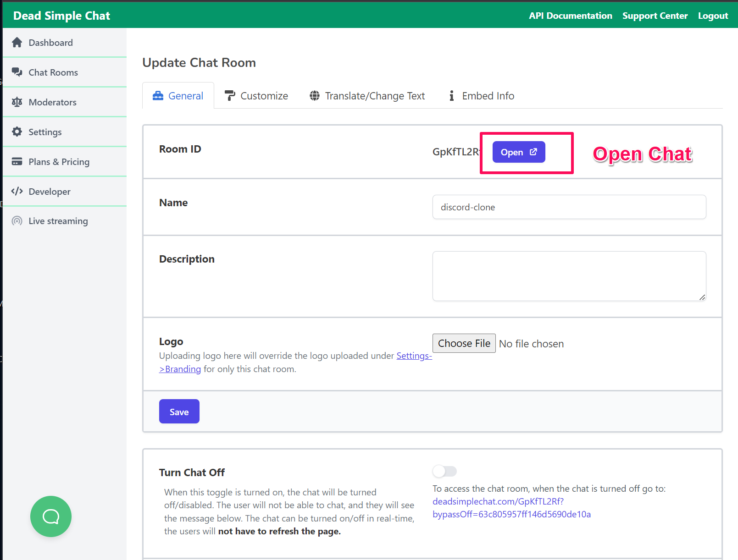Click the Dashboard home icon
738x560 pixels.
point(17,43)
